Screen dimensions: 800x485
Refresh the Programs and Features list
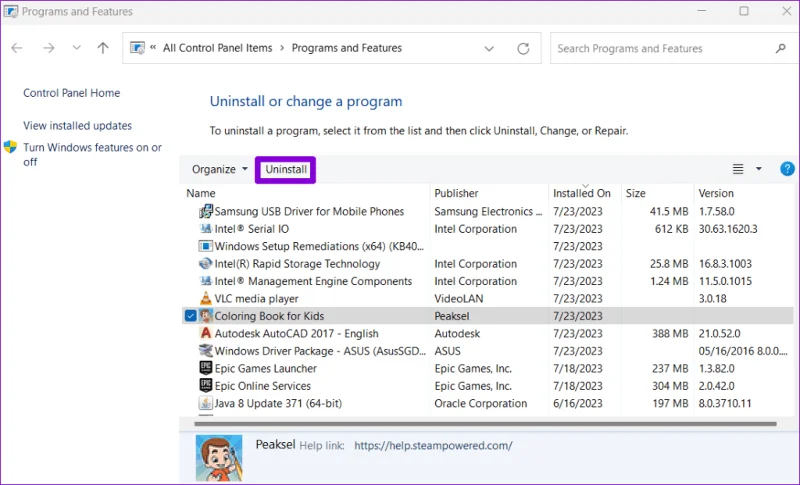point(523,48)
